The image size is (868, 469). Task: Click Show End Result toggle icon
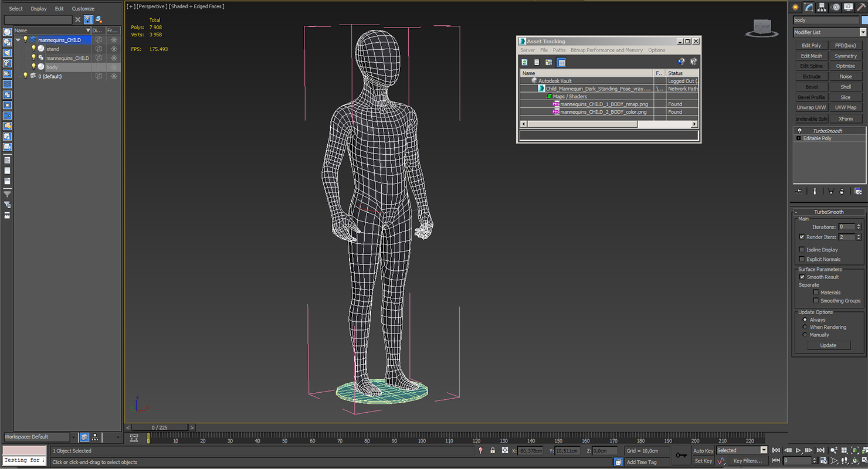pyautogui.click(x=815, y=191)
